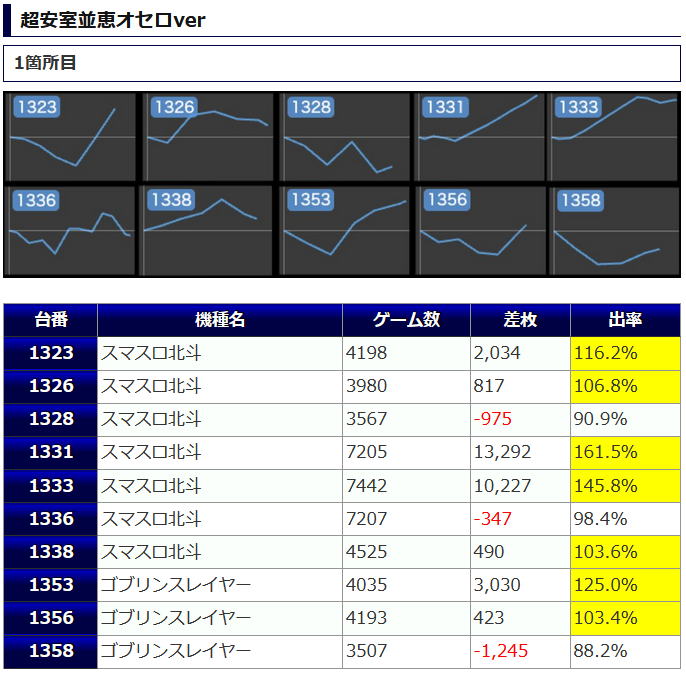The width and height of the screenshot is (686, 673).
Task: Click game count 4035
Action: 367,585
